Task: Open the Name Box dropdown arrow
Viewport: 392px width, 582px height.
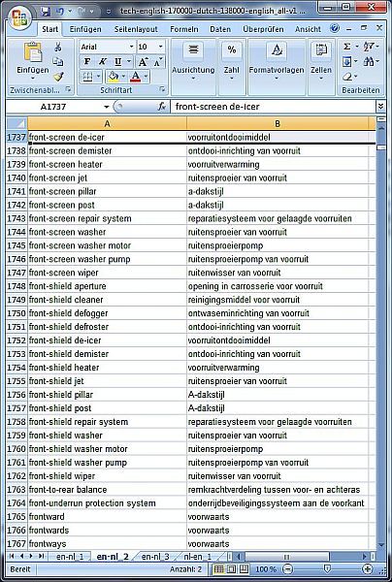Action: tap(106, 107)
